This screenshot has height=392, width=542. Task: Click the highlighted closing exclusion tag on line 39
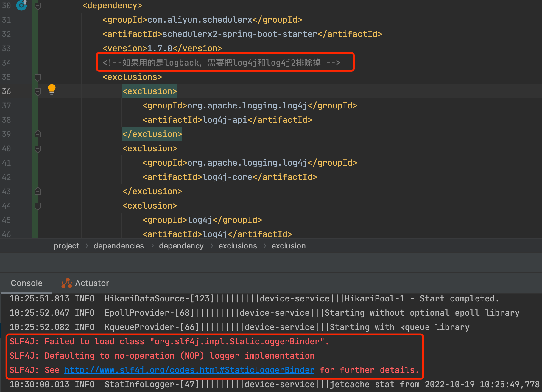152,134
